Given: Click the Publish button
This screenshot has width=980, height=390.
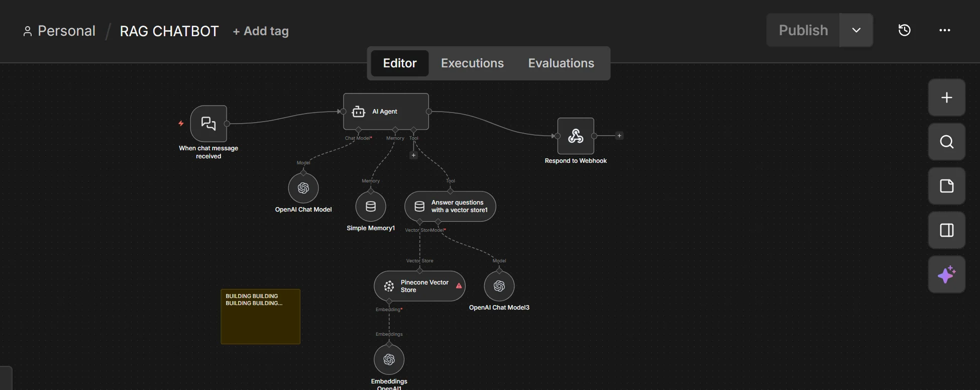Looking at the screenshot, I should tap(803, 30).
